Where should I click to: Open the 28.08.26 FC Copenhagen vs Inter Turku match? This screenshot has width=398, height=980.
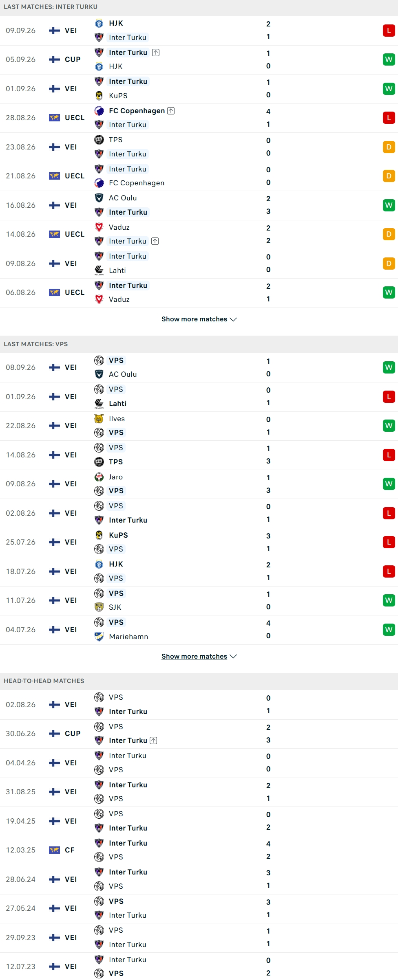[x=199, y=118]
